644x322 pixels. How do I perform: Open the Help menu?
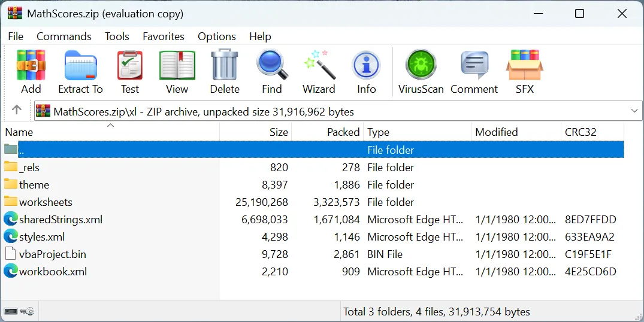260,37
